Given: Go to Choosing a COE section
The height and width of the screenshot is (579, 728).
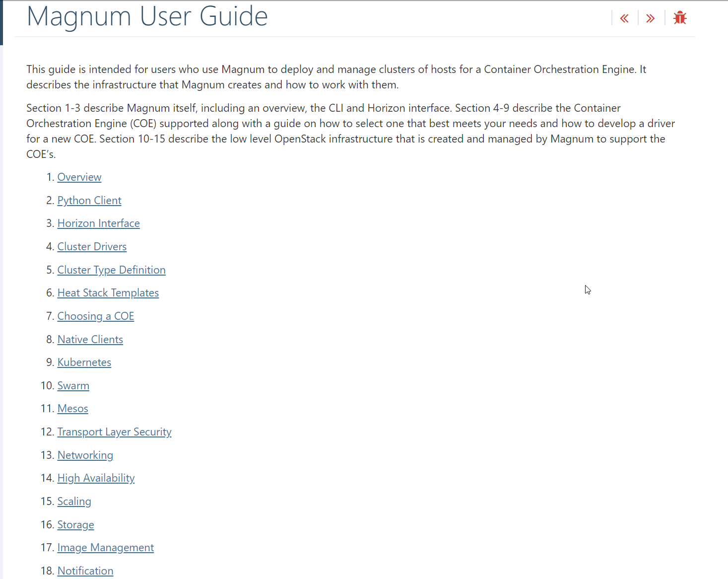Looking at the screenshot, I should (x=96, y=316).
